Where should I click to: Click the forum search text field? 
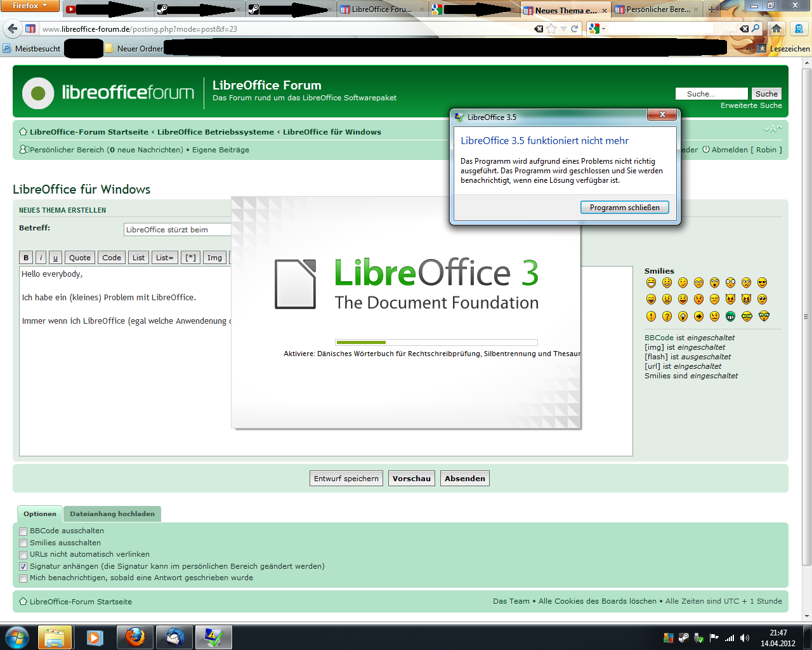(x=712, y=93)
